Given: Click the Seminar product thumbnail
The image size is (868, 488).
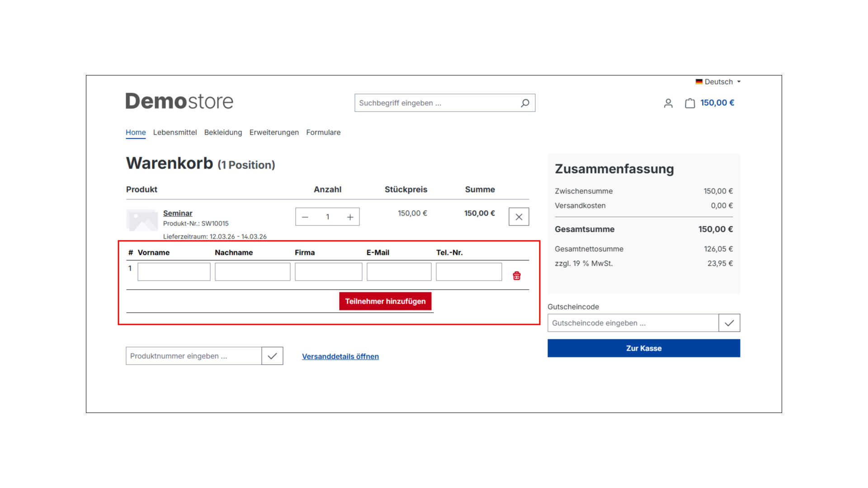Looking at the screenshot, I should (x=142, y=220).
